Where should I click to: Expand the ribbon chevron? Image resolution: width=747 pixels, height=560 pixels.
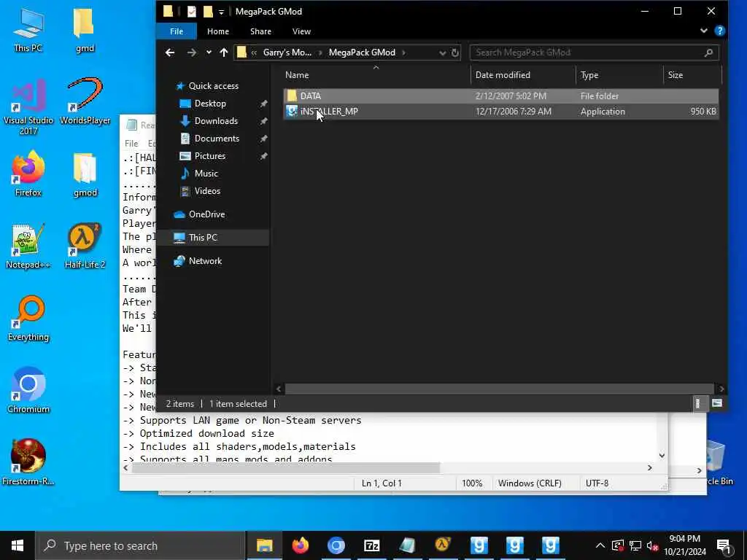(x=704, y=31)
